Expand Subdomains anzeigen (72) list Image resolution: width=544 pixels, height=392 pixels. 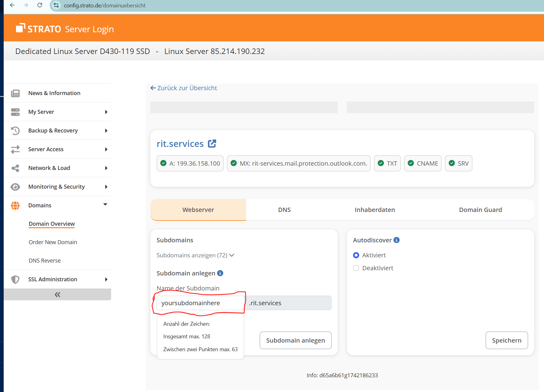(x=195, y=255)
